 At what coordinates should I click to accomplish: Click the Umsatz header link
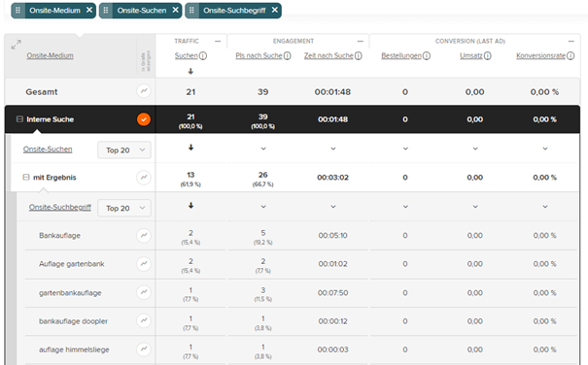coord(471,56)
